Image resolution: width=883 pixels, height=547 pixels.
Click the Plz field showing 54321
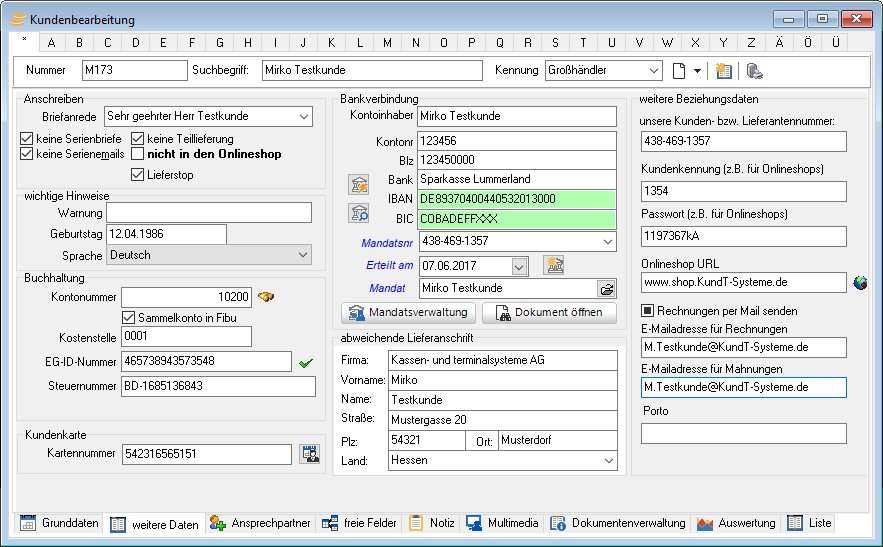(427, 441)
